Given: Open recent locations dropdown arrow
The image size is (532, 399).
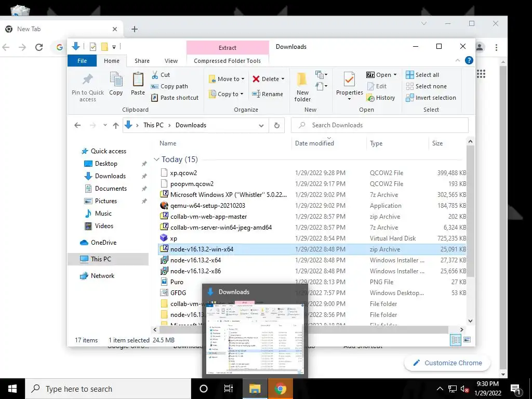Looking at the screenshot, I should click(105, 125).
